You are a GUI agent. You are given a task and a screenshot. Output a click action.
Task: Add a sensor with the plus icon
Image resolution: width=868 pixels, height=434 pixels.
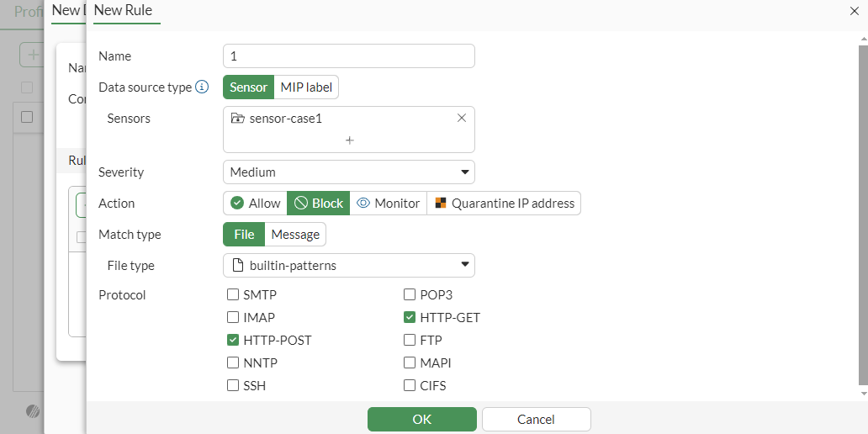tap(349, 140)
